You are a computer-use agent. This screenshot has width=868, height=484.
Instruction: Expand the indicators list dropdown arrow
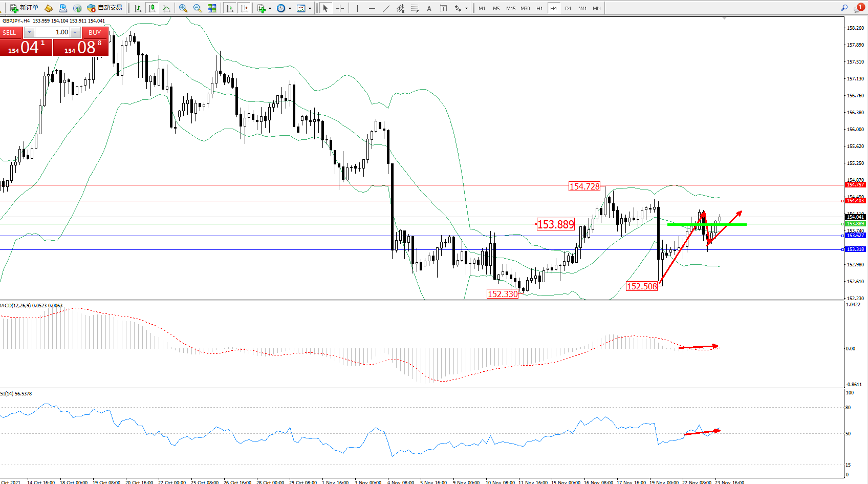[270, 9]
